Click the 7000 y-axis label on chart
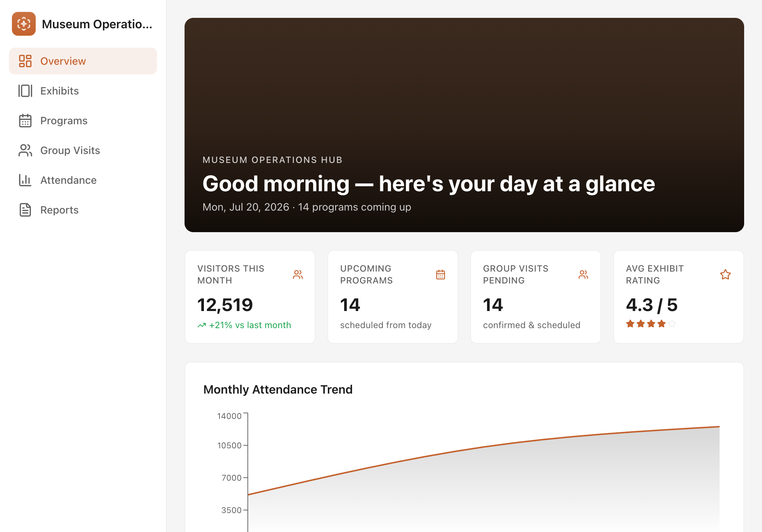Image resolution: width=762 pixels, height=532 pixels. coord(231,478)
